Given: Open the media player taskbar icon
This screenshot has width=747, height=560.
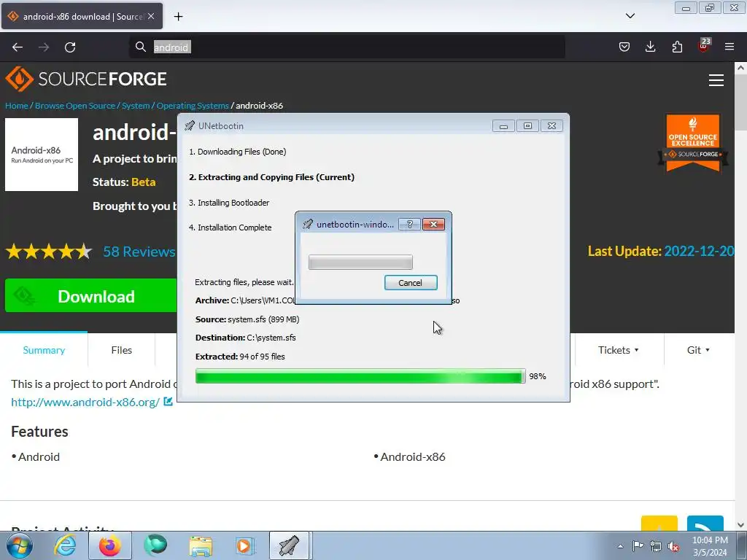Looking at the screenshot, I should click(x=245, y=545).
